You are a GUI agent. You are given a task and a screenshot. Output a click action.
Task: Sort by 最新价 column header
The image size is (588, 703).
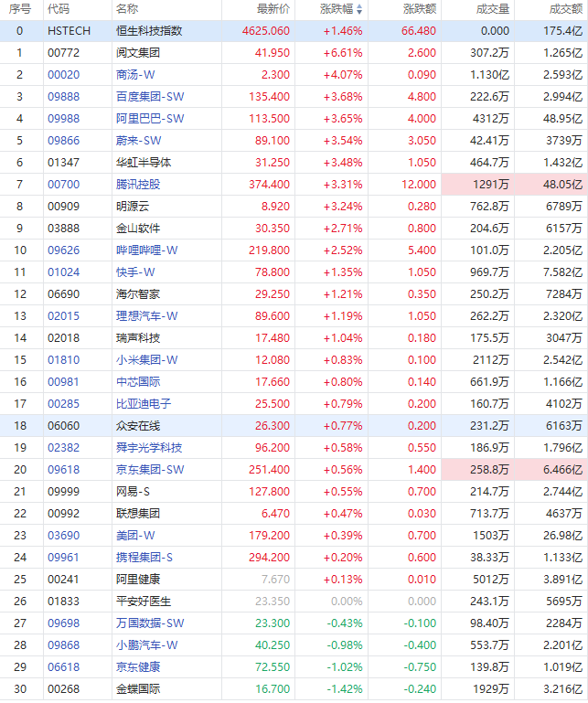tap(273, 9)
